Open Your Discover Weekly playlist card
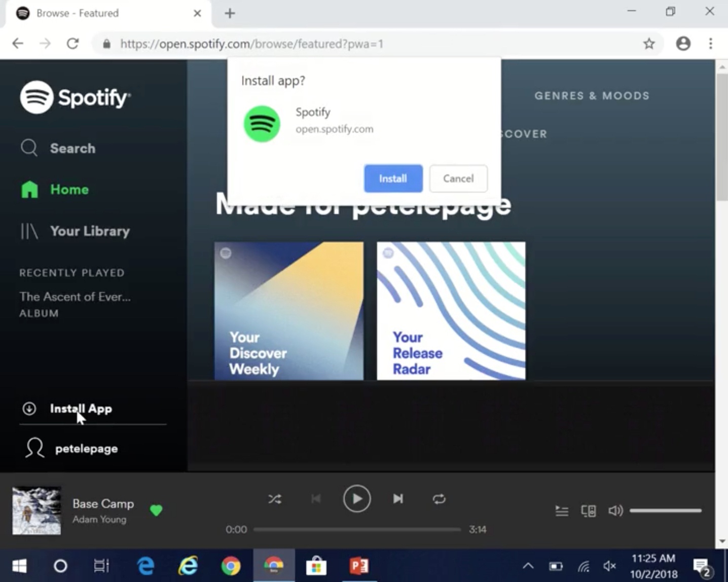 pyautogui.click(x=289, y=311)
